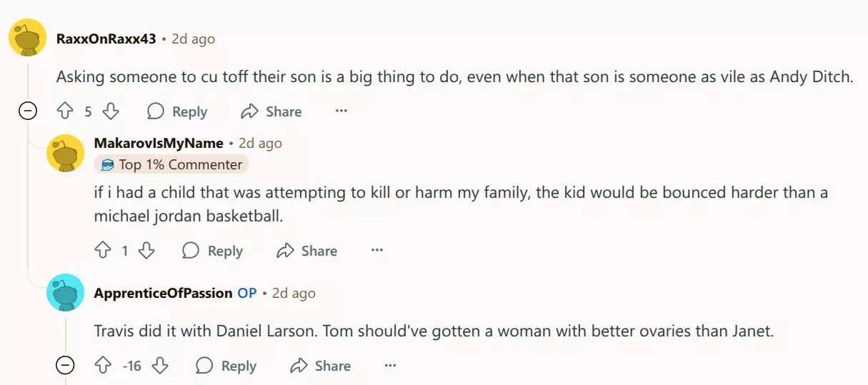Open more options on ApprenticeOfPassion's comment
This screenshot has height=385, width=868.
click(390, 366)
